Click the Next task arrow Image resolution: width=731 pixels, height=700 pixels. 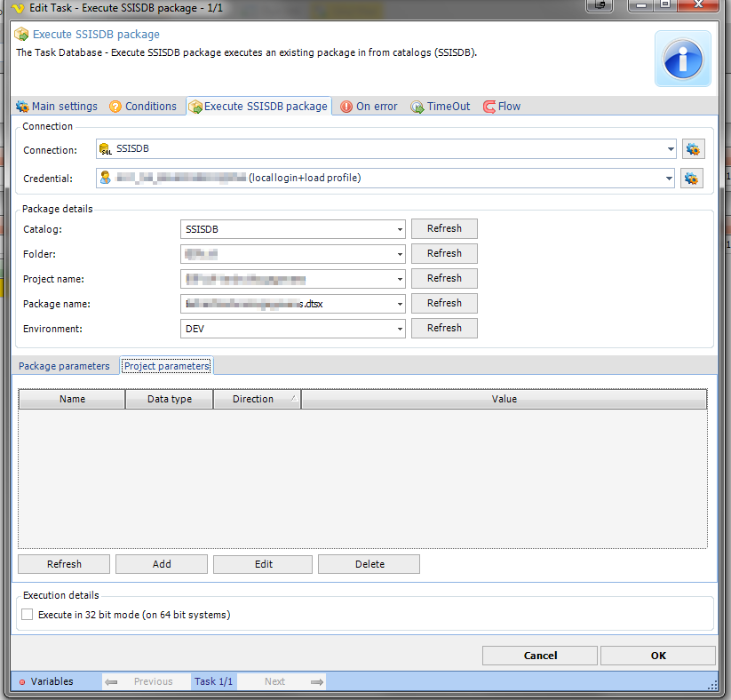point(316,682)
